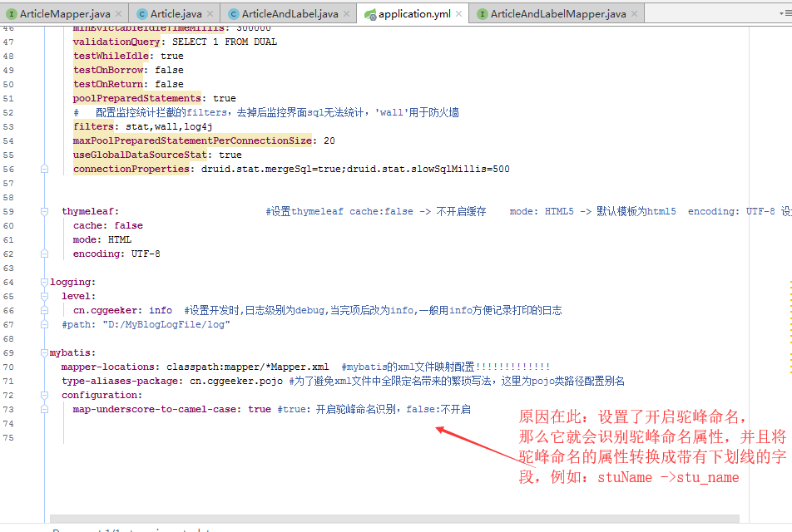Collapse the mybatis block in the gutter
This screenshot has width=792, height=532.
(x=44, y=352)
